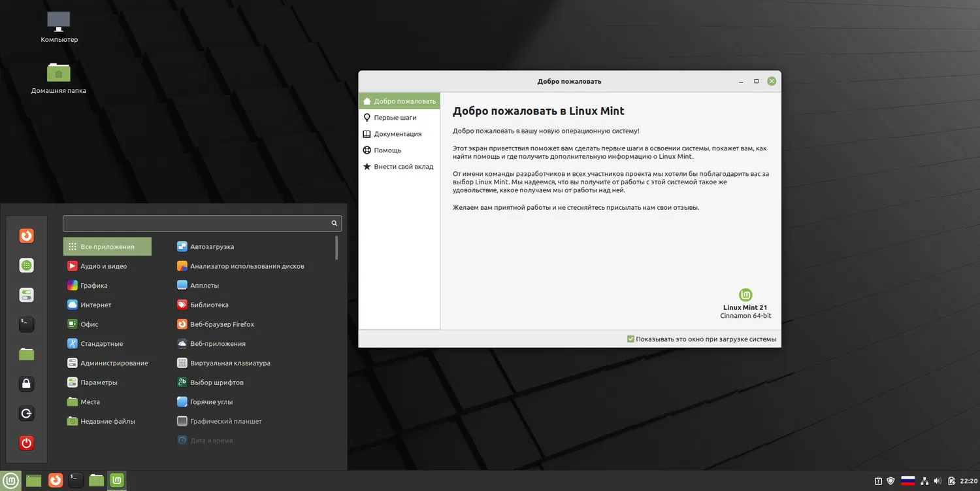Select the Все приложения category
980x491 pixels.
coord(108,246)
